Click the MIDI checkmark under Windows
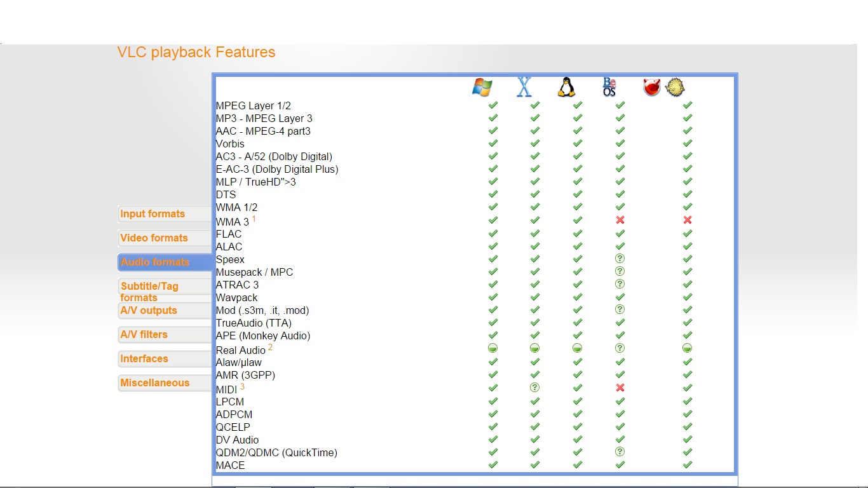 tap(492, 388)
